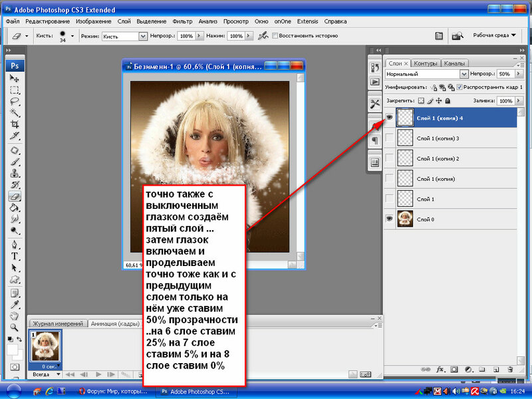Select the Path Selection tool

(x=14, y=268)
